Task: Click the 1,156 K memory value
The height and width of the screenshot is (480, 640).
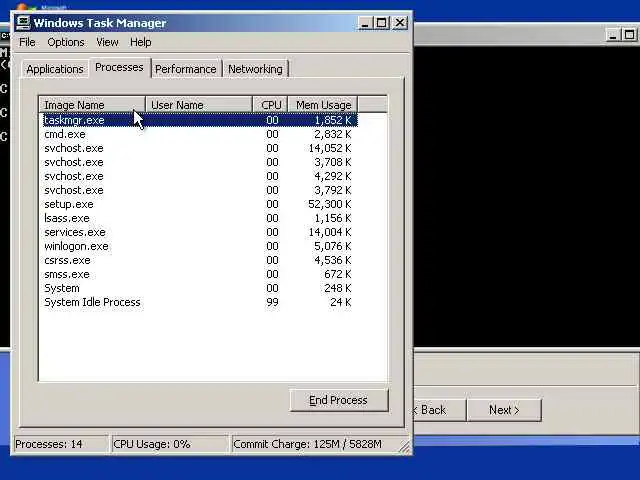Action: click(333, 218)
